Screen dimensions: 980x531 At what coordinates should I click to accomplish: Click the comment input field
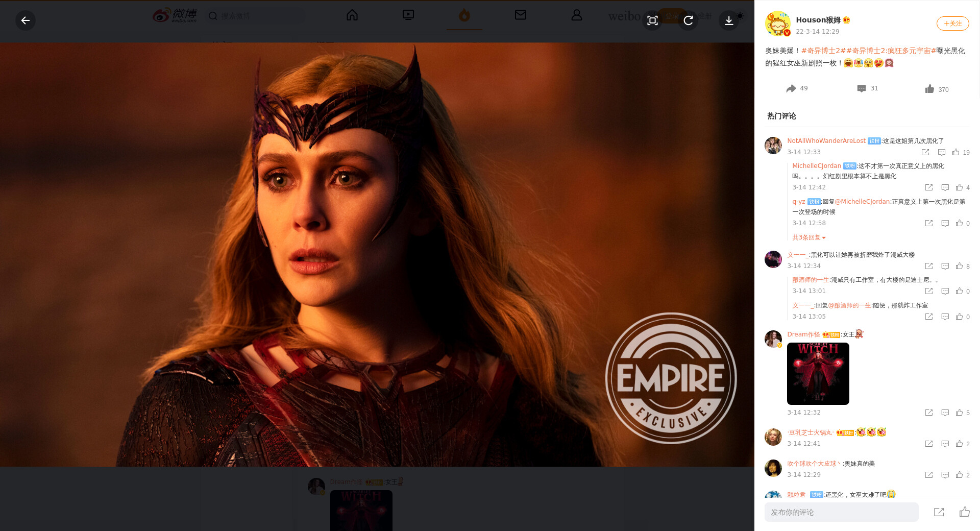click(x=841, y=512)
